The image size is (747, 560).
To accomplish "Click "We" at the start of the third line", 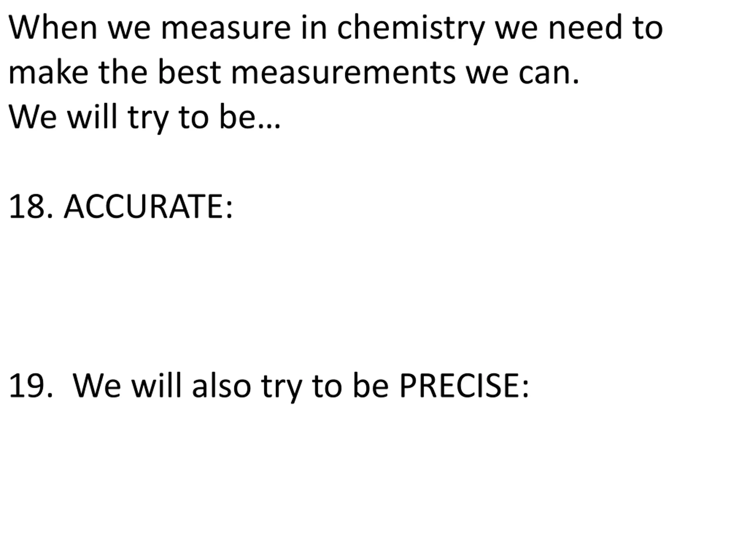I will click(32, 117).
